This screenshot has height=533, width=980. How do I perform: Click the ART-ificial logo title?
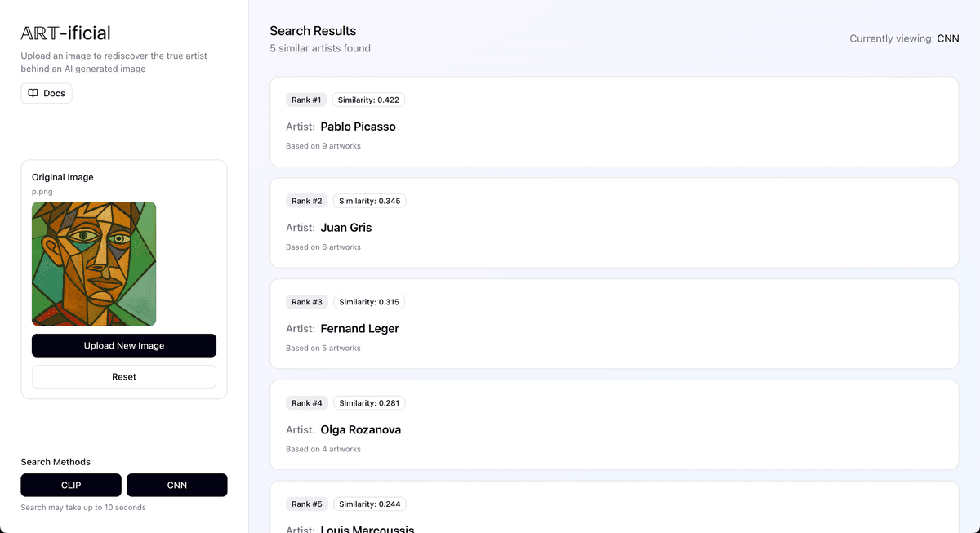point(65,33)
